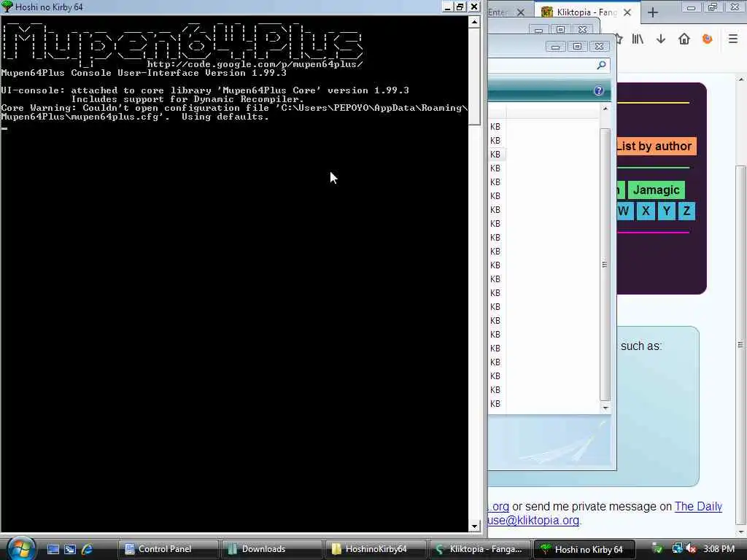Open Downloads taskbar button
Image resolution: width=747 pixels, height=560 pixels.
click(x=271, y=549)
